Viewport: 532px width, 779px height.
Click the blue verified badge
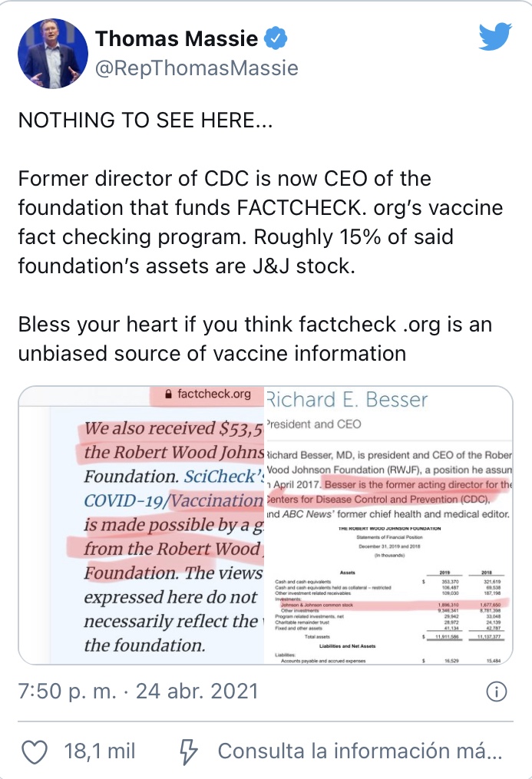click(276, 38)
